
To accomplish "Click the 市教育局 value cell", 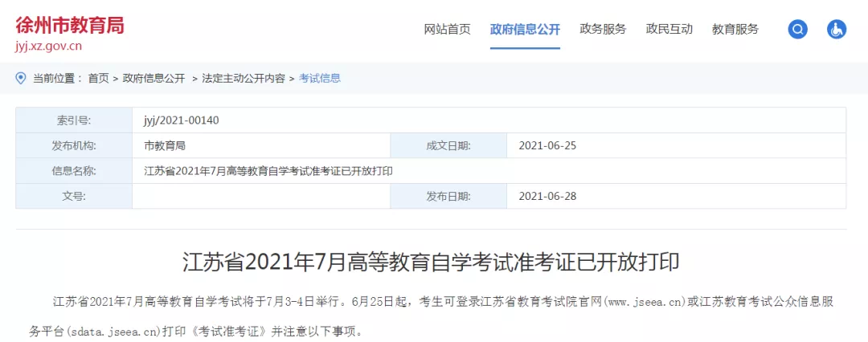I will click(261, 145).
